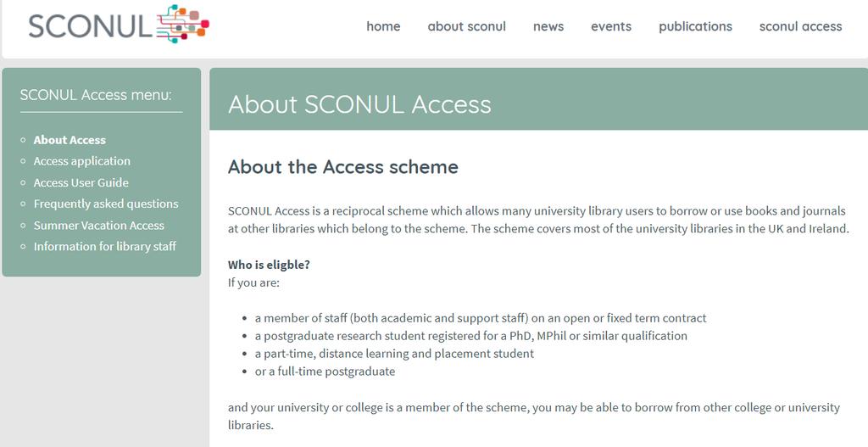Screen dimensions: 868x447
Task: Click the About the Access scheme heading
Action: tap(342, 167)
